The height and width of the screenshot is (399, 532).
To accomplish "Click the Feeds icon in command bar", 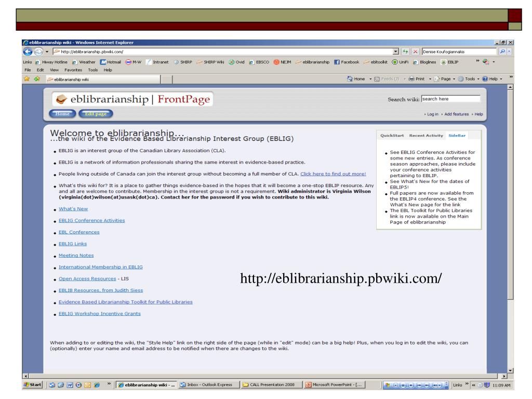I will [x=377, y=79].
